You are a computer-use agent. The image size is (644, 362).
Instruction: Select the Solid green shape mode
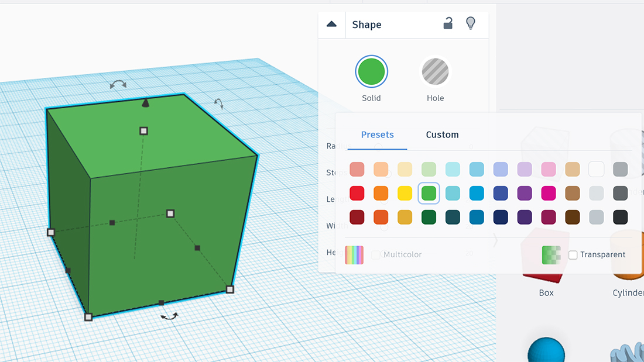tap(371, 72)
